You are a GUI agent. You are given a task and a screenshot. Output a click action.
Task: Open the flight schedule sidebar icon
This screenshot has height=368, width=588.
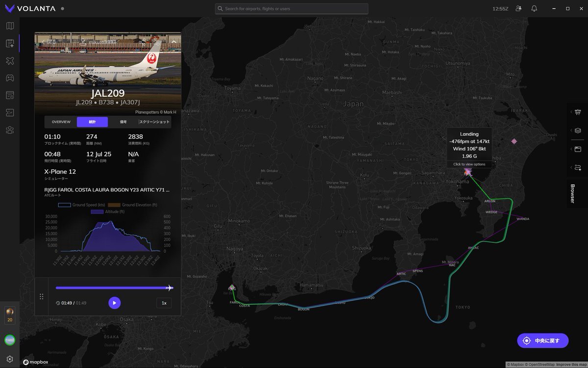click(10, 95)
